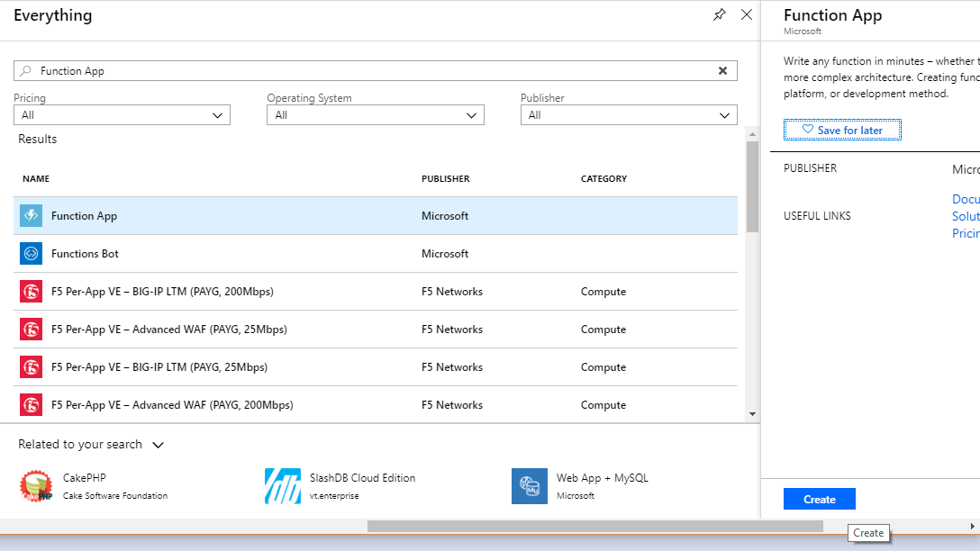Click the horizontal scrollbar right arrow
Image resolution: width=980 pixels, height=551 pixels.
[973, 527]
